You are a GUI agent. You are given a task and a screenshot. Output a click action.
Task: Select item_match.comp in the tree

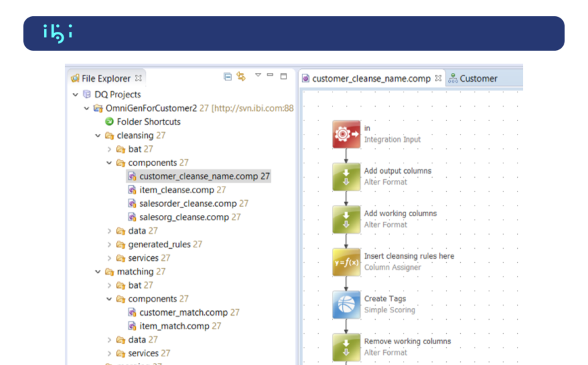pos(175,326)
